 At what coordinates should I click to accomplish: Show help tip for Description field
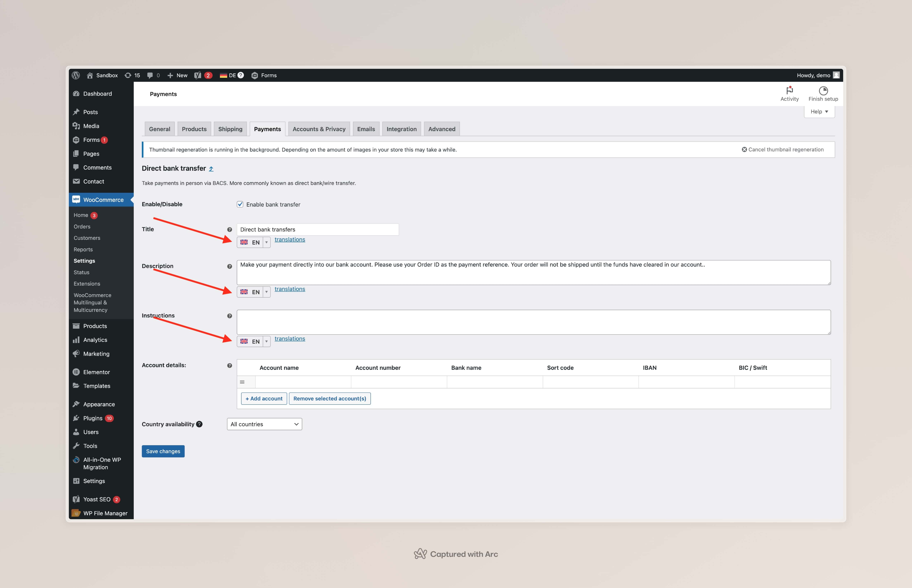[230, 267]
